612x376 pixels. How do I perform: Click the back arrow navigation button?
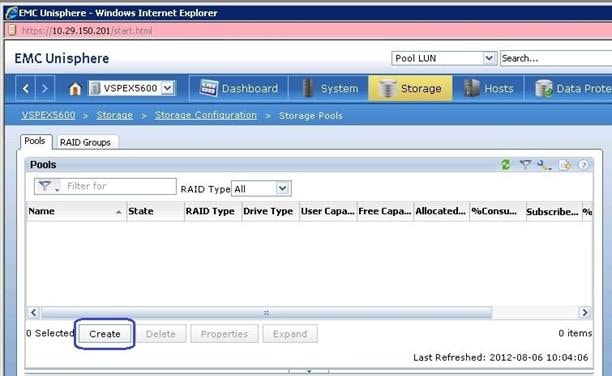tap(26, 89)
